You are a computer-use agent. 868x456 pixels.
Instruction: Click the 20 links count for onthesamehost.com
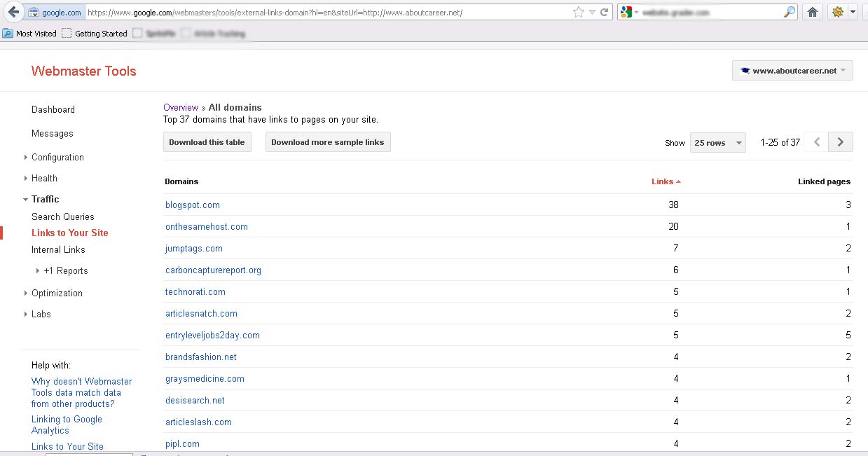click(673, 226)
